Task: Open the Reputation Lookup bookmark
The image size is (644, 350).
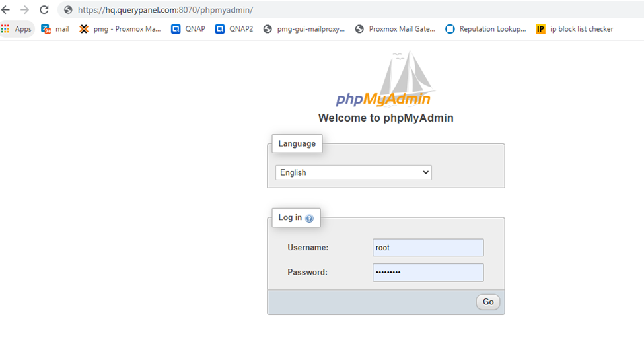Action: 486,29
